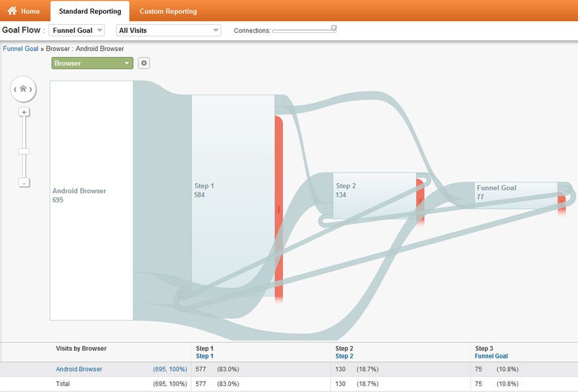The height and width of the screenshot is (392, 578).
Task: Click the Funnel Goal link under Step 3
Action: tap(491, 356)
